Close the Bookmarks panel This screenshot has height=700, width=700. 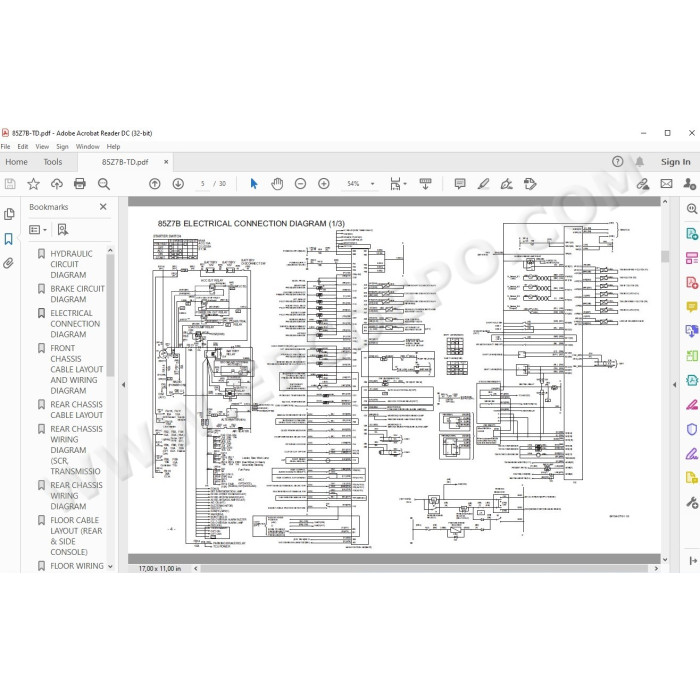click(x=103, y=207)
